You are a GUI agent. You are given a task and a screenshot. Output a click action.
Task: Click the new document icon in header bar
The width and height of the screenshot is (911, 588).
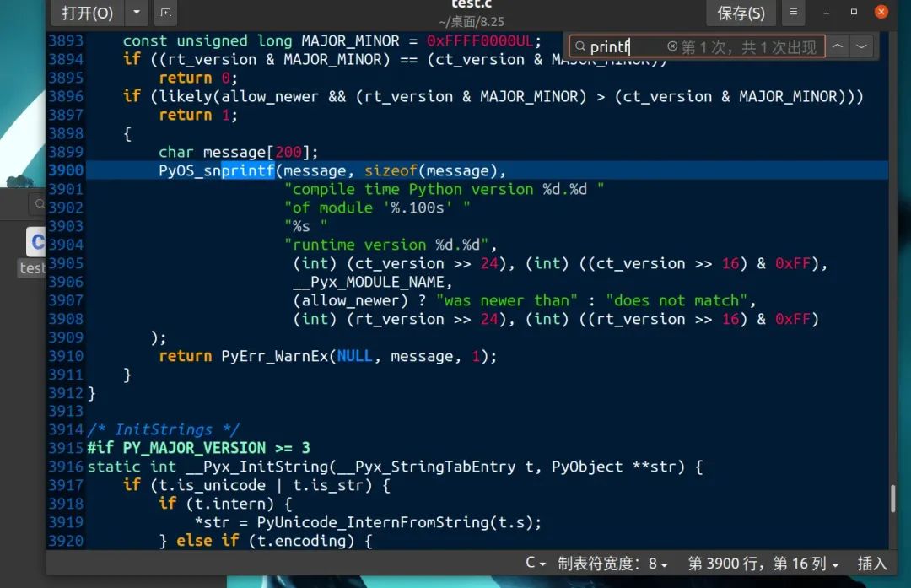click(165, 12)
